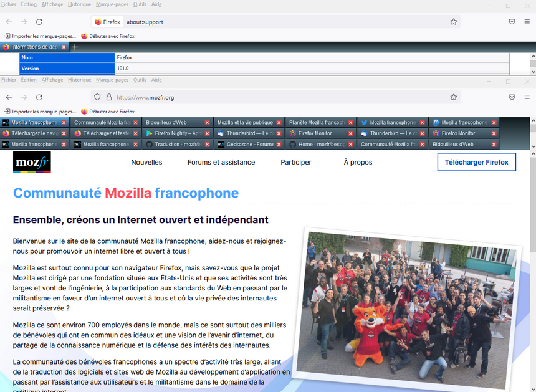
Task: Open Pocket in the about:support window
Action: tap(512, 22)
